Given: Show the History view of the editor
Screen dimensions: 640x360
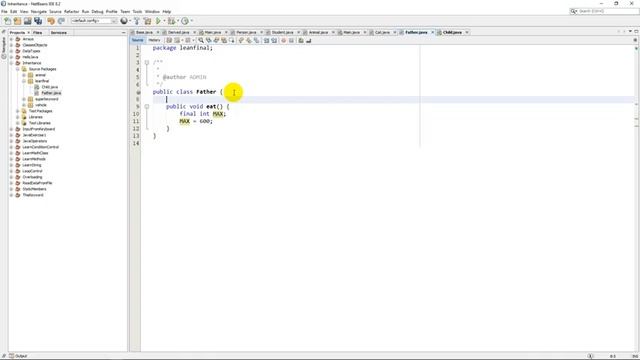Looking at the screenshot, I should coord(154,40).
